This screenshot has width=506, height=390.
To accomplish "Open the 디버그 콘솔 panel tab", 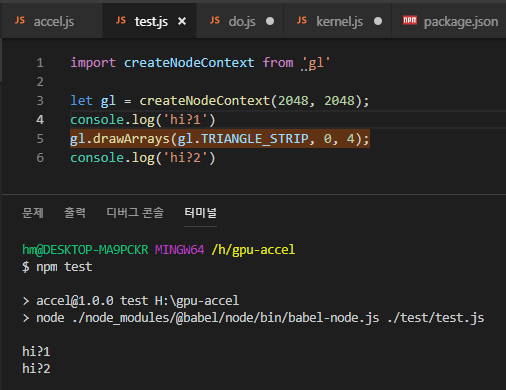I will tap(135, 213).
